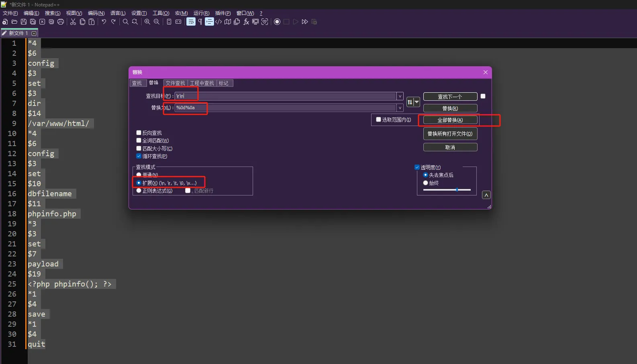Click the Open file folder icon
The height and width of the screenshot is (364, 637).
pos(14,22)
